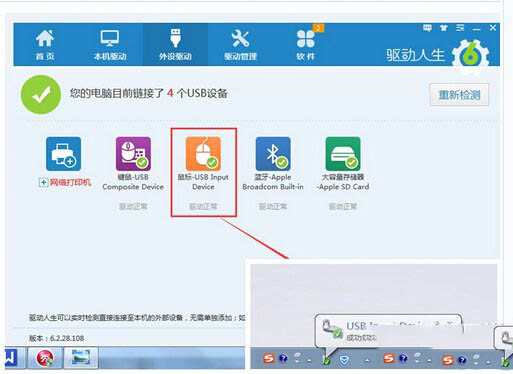The height and width of the screenshot is (374, 513).
Task: Select the Bluetooth Apple Broadcom device icon
Action: pos(273,154)
